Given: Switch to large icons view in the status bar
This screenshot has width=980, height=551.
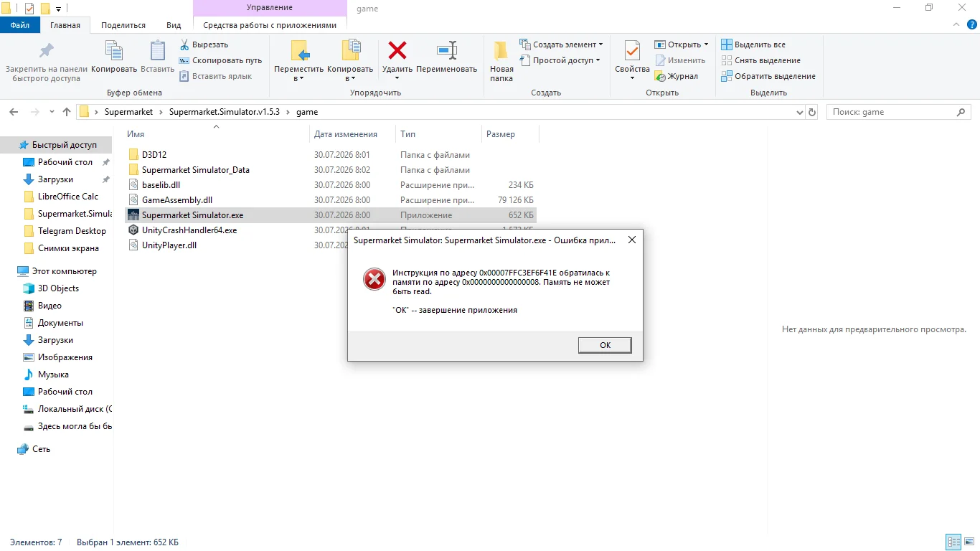Looking at the screenshot, I should coord(968,542).
